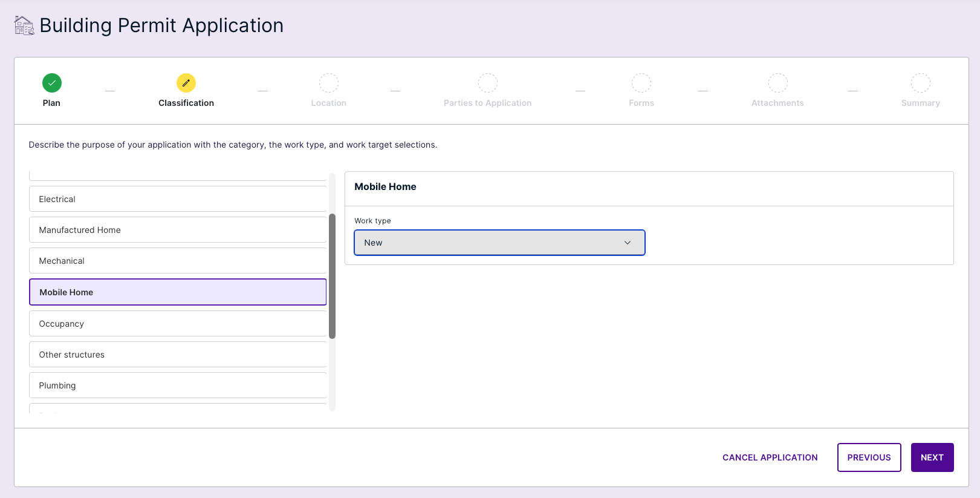Image resolution: width=980 pixels, height=498 pixels.
Task: Click the Location step circle
Action: pyautogui.click(x=329, y=83)
